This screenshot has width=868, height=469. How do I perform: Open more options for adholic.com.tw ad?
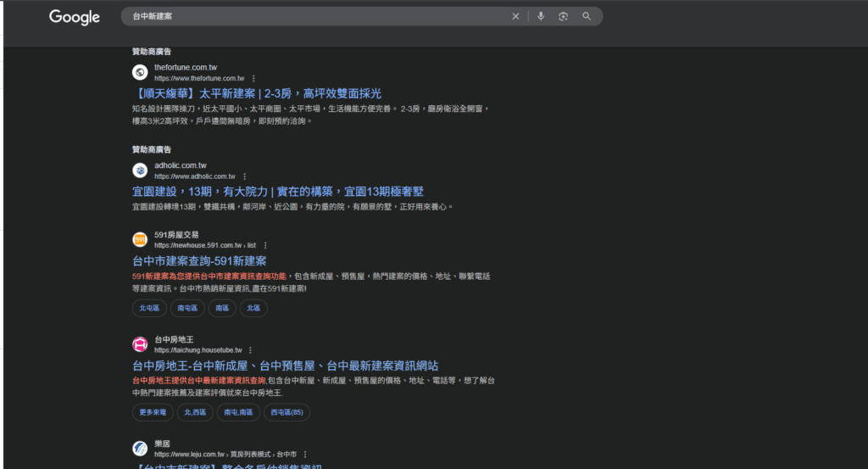click(245, 176)
